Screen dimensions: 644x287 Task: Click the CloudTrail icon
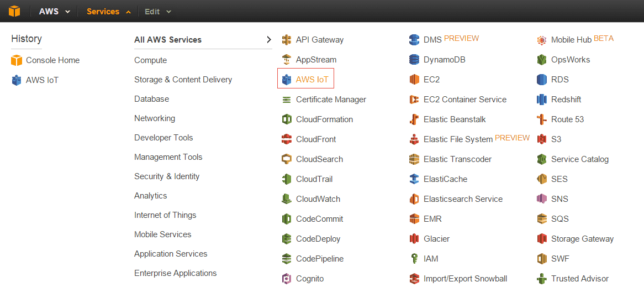coord(287,179)
